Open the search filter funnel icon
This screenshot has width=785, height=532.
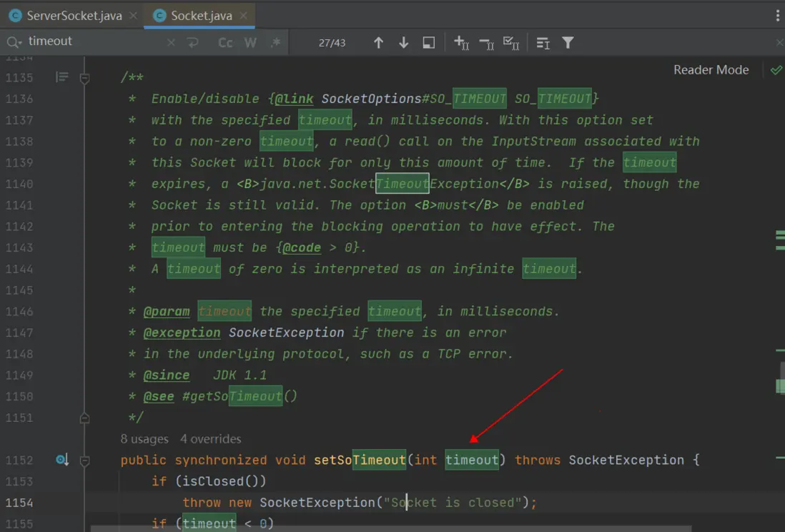tap(568, 43)
